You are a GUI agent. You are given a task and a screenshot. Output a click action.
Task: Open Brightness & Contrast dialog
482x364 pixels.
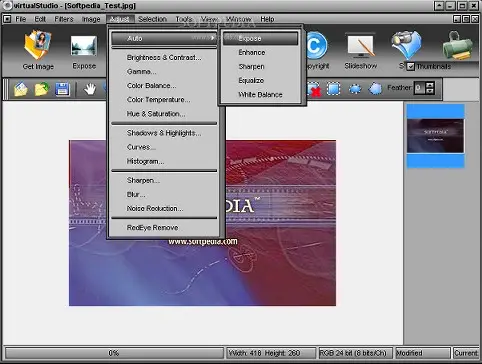tap(164, 57)
